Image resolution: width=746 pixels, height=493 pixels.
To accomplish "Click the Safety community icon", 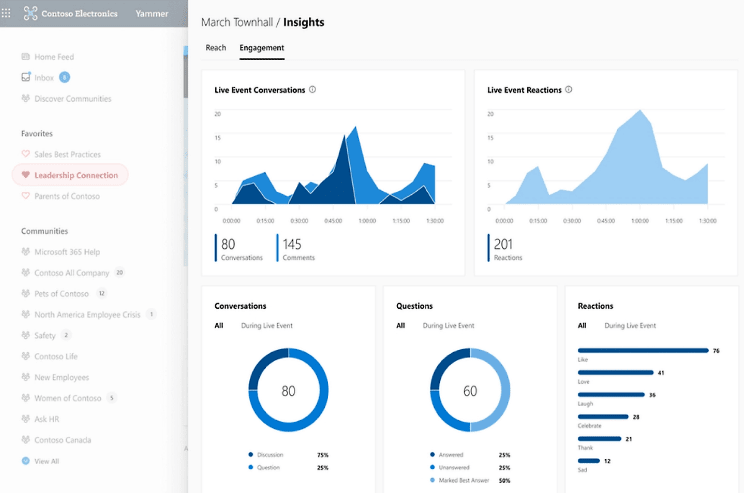I will point(26,335).
